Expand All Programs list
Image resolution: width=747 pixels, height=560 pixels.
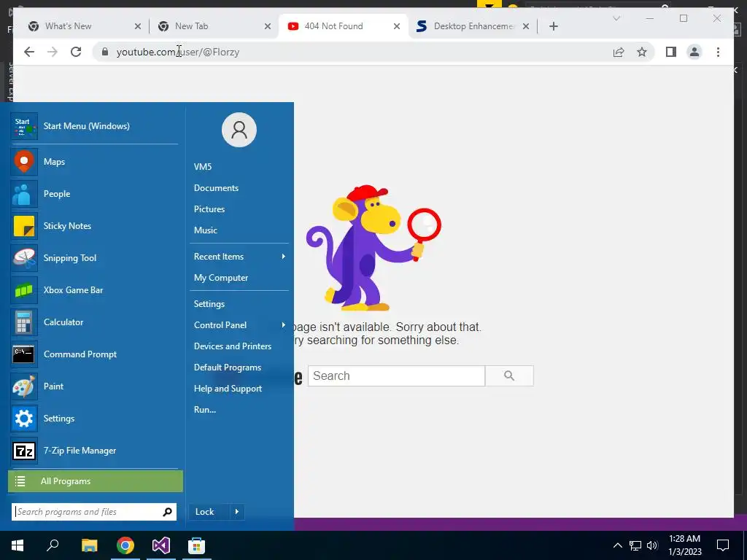tap(96, 481)
